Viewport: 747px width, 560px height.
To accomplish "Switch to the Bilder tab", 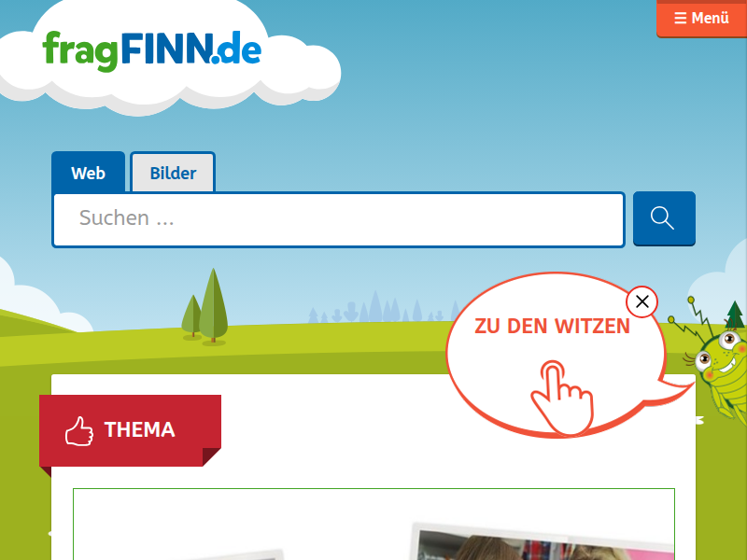I will [x=173, y=173].
